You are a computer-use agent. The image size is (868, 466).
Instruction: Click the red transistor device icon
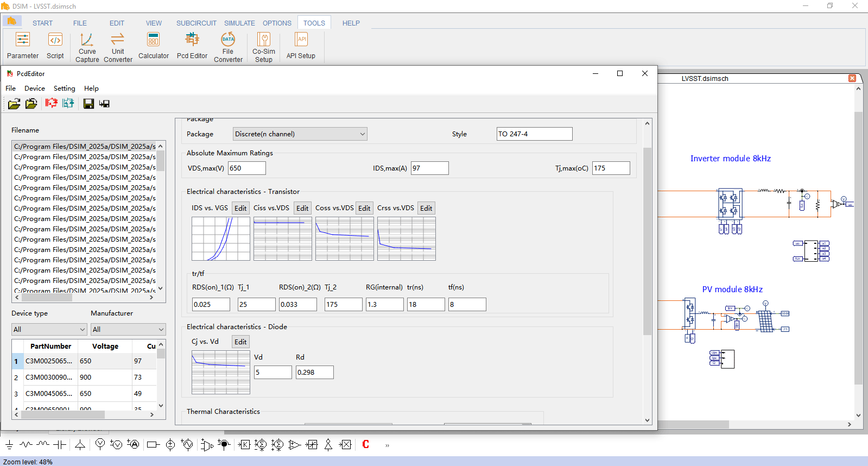tap(51, 103)
